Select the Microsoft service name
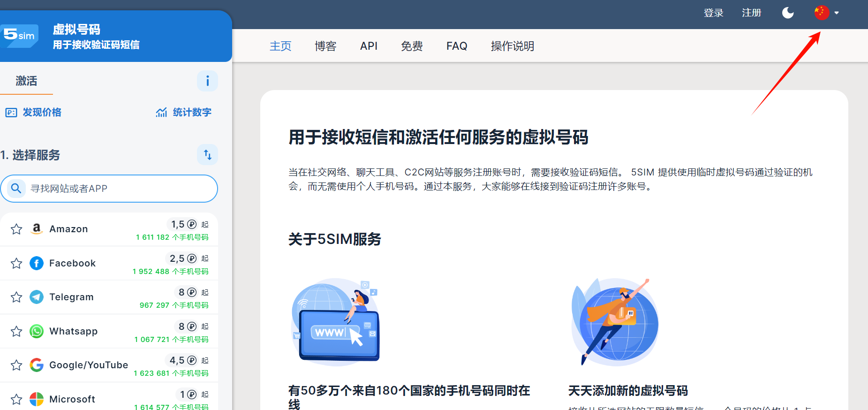The image size is (868, 410). pyautogui.click(x=72, y=399)
